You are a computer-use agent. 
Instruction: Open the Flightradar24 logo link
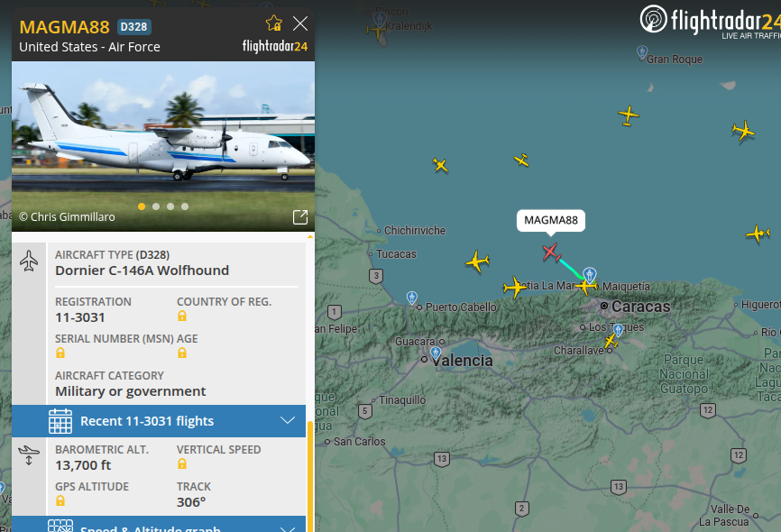[x=711, y=21]
